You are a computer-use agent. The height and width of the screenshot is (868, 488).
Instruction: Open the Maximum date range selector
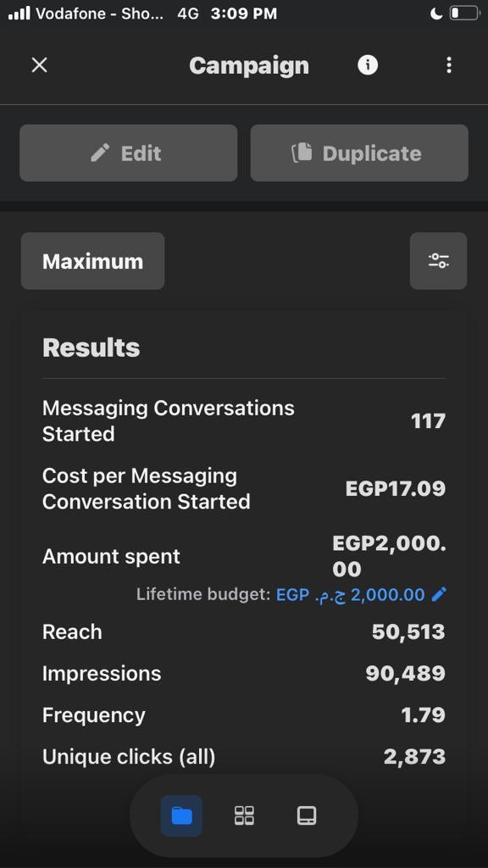click(x=93, y=261)
